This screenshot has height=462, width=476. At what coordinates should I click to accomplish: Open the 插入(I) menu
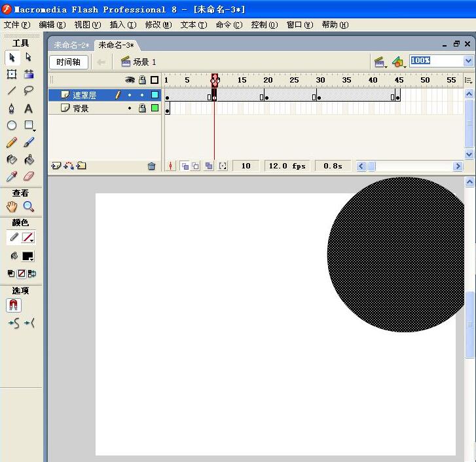tap(123, 25)
